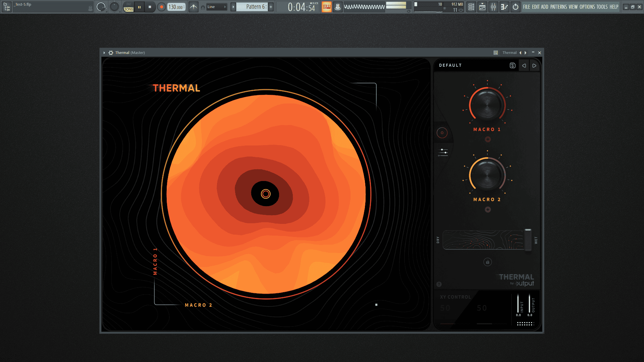Open the HELP menu

614,7
